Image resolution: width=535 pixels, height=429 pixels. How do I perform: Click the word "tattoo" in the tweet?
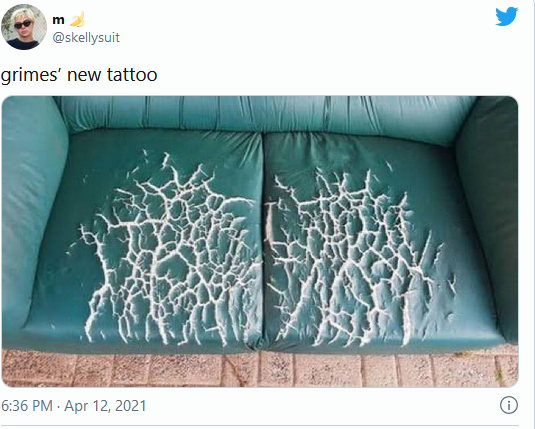pyautogui.click(x=132, y=75)
